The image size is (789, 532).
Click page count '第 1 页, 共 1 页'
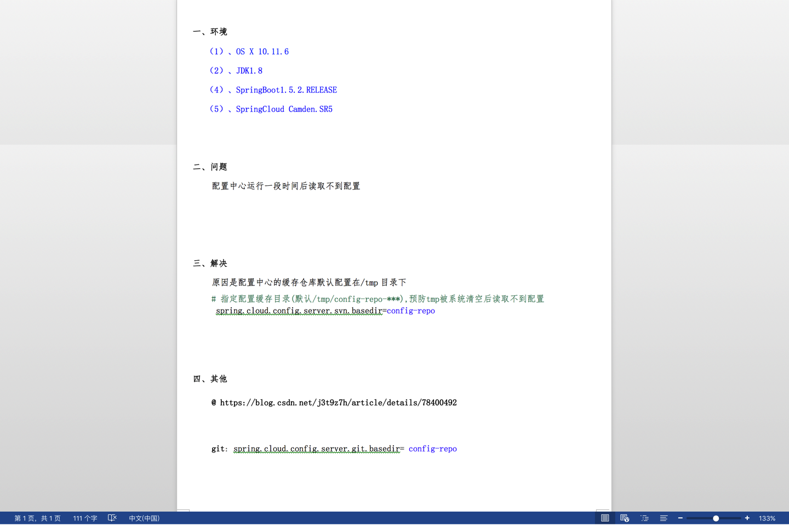pos(37,518)
